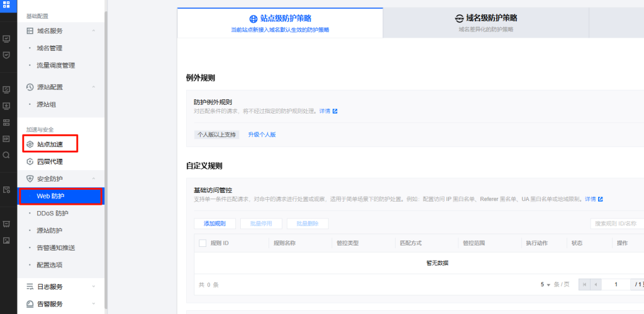The image size is (644, 314).
Task: Open 流量调度管理 in the sidebar
Action: (x=56, y=65)
